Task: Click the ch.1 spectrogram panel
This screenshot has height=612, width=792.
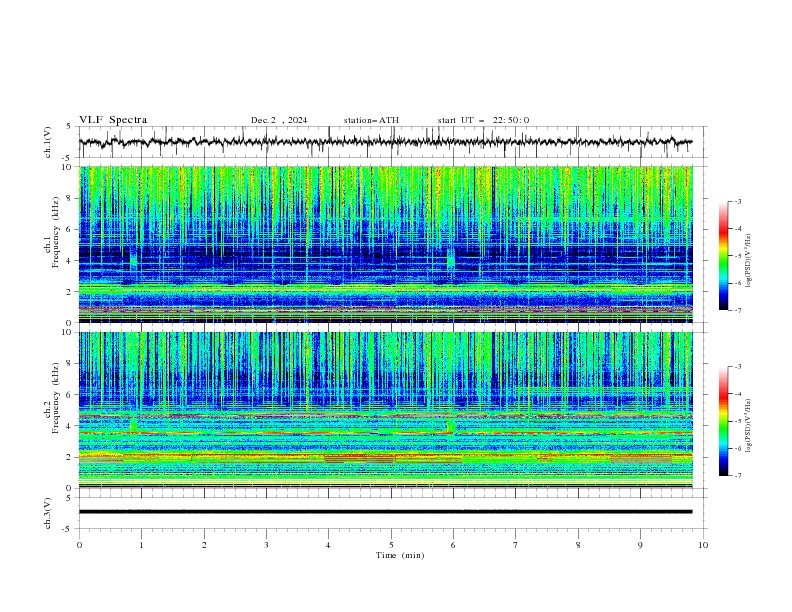Action: click(x=386, y=244)
